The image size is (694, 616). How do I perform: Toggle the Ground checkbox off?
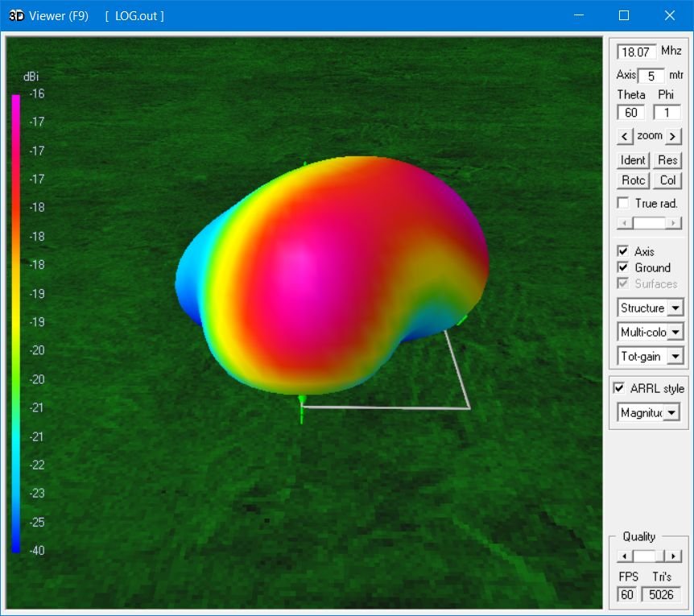pyautogui.click(x=623, y=267)
